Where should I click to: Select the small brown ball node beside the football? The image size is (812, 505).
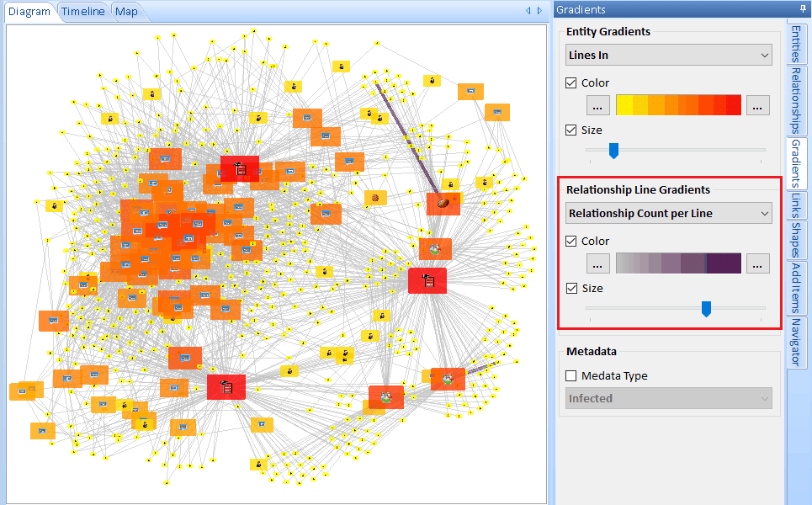374,198
